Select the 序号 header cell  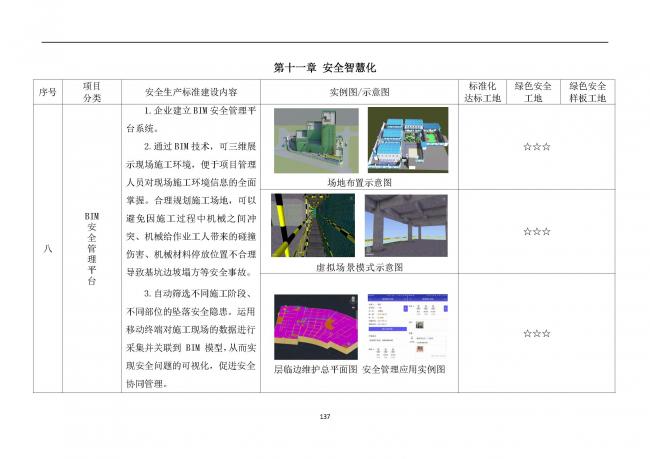coord(48,92)
